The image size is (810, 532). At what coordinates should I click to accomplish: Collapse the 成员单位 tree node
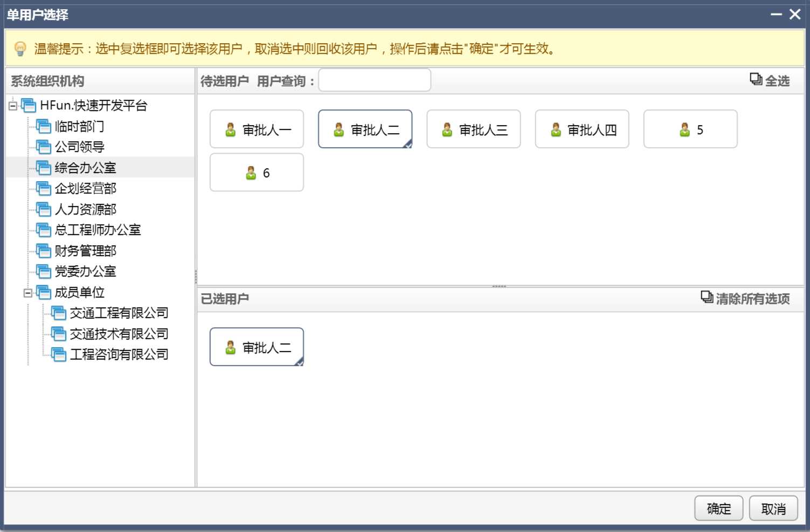point(28,293)
